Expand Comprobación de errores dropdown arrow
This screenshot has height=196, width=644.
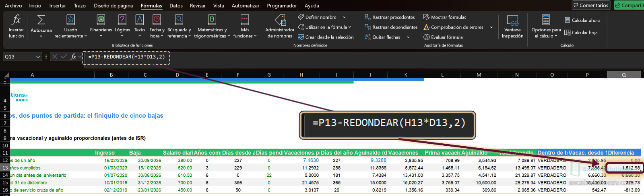[x=491, y=27]
